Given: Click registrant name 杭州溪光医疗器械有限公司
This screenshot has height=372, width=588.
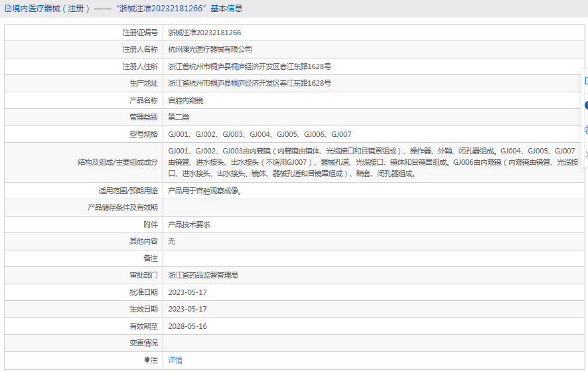Looking at the screenshot, I should (x=210, y=50).
